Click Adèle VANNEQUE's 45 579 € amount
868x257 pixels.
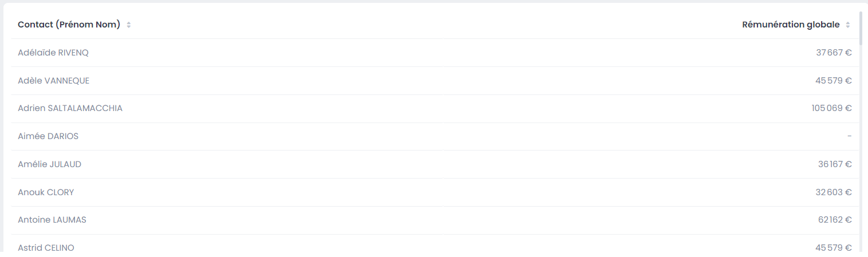(834, 81)
